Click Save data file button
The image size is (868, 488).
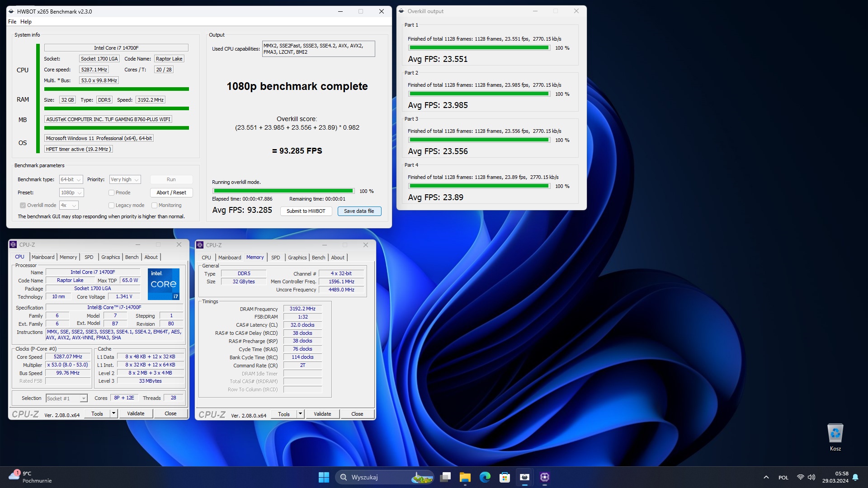click(359, 211)
